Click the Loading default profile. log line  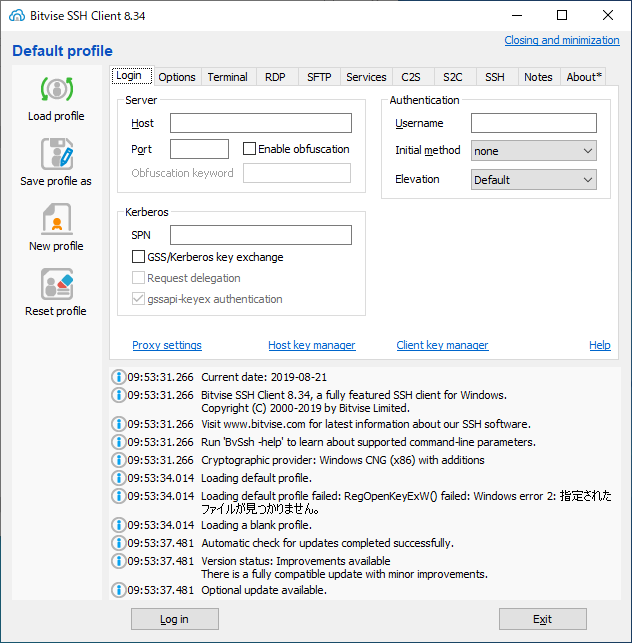[x=256, y=478]
